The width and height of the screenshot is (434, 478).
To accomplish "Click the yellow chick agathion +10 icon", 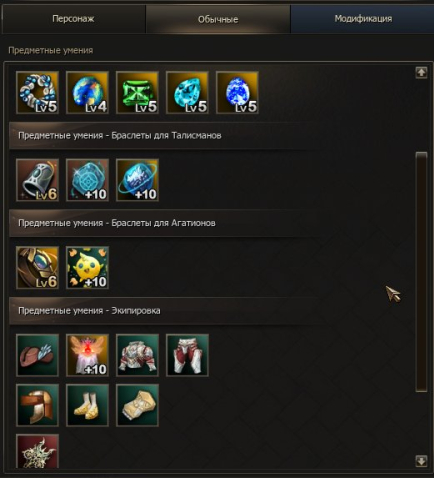I will 87,268.
